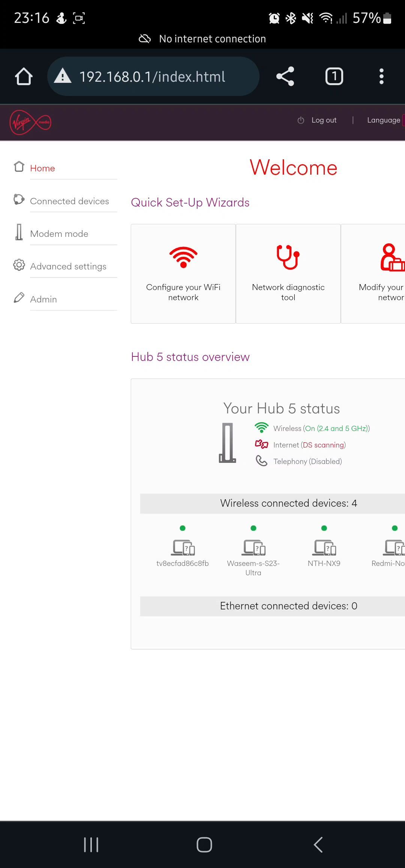
Task: Click the Admin pencil icon
Action: pyautogui.click(x=19, y=298)
